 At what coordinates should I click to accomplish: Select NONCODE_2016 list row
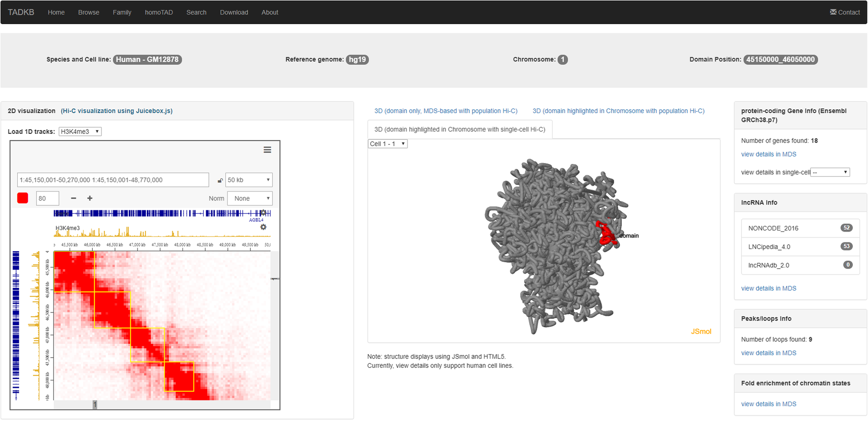(801, 228)
